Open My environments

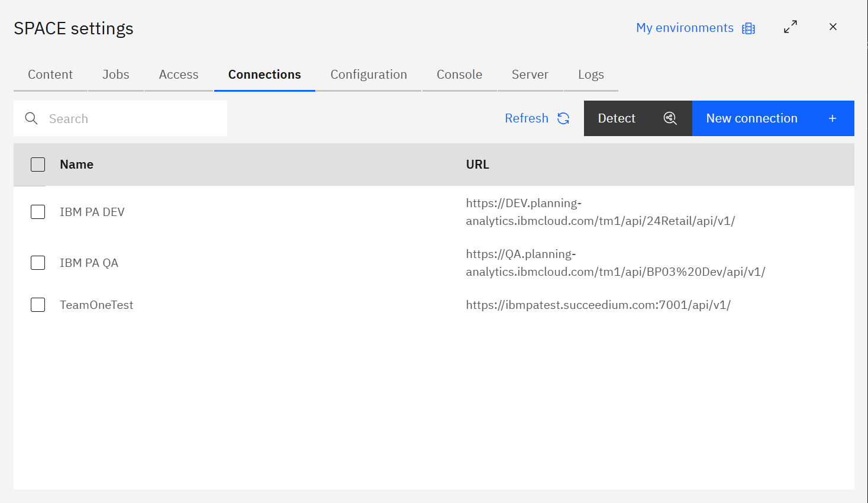click(x=684, y=28)
